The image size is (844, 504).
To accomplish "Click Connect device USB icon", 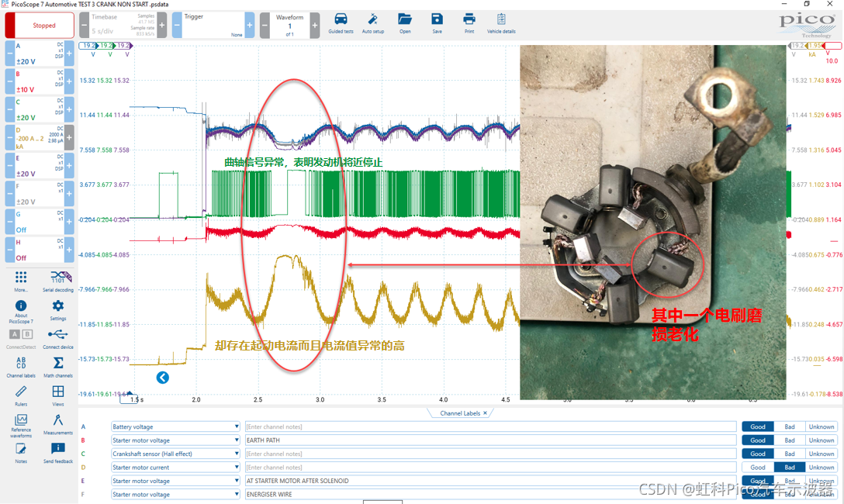I will tap(58, 339).
